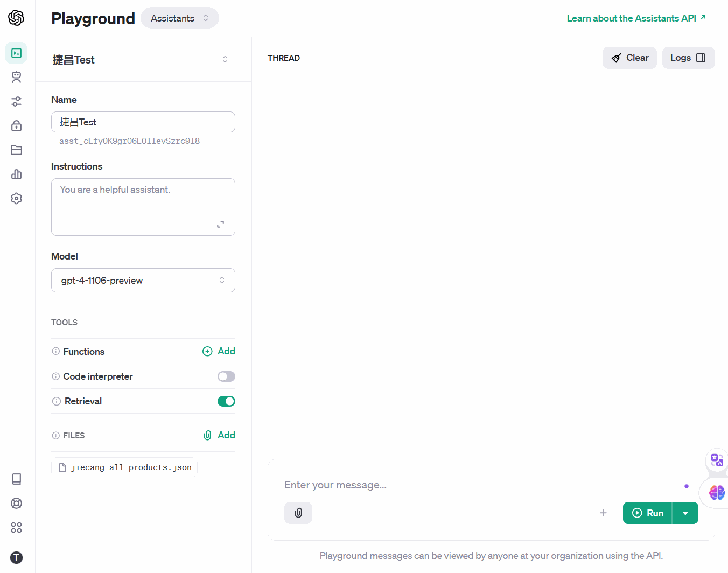Viewport: 728px width, 573px height.
Task: Open the Logs panel
Action: [x=688, y=58]
